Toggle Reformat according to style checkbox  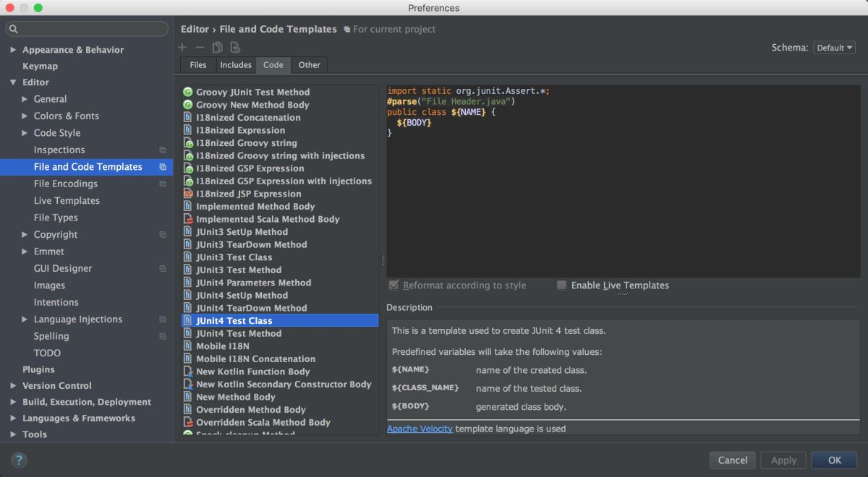(x=393, y=285)
